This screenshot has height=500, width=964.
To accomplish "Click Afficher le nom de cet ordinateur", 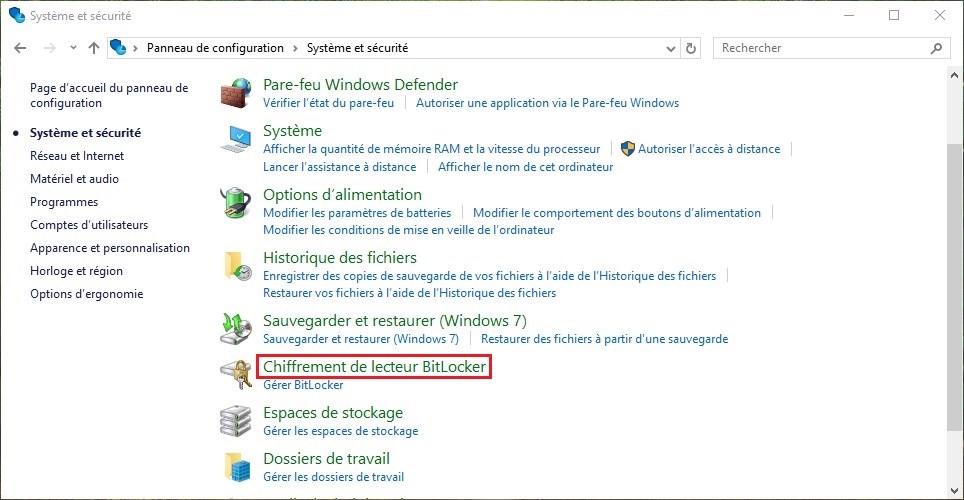I will point(526,167).
